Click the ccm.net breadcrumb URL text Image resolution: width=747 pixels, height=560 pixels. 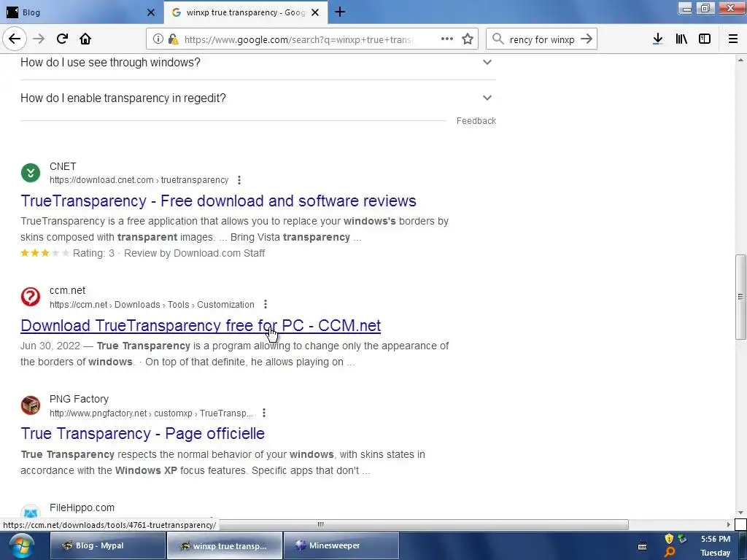click(x=152, y=305)
